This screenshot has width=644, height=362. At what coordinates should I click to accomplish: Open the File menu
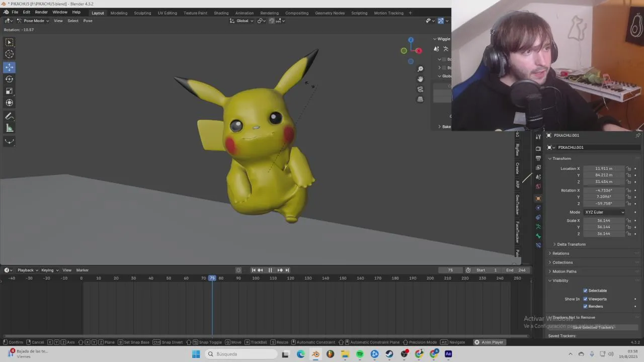(15, 12)
